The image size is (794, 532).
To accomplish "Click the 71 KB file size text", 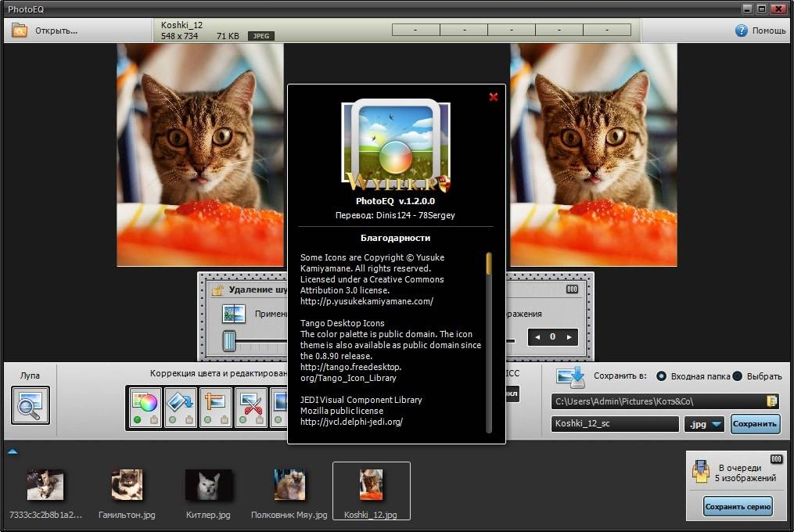I will point(228,36).
